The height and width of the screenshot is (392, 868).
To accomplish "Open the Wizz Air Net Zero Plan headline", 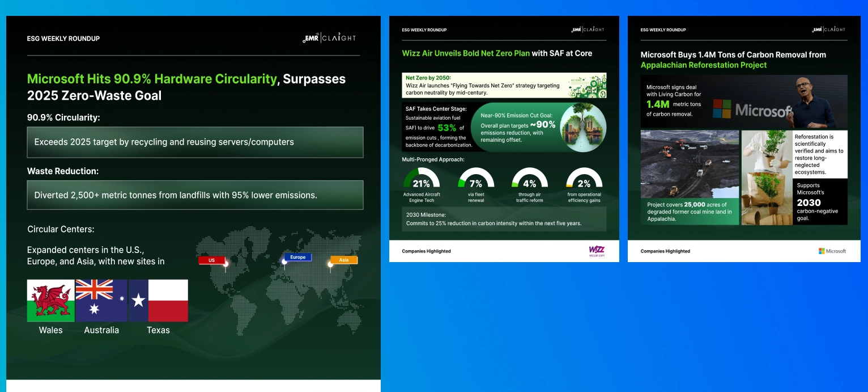I will point(497,53).
